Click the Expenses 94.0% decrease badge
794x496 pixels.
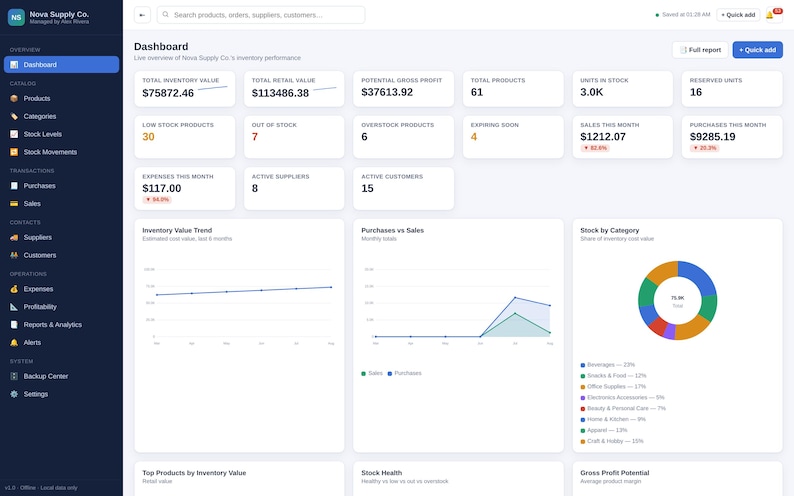coord(157,200)
